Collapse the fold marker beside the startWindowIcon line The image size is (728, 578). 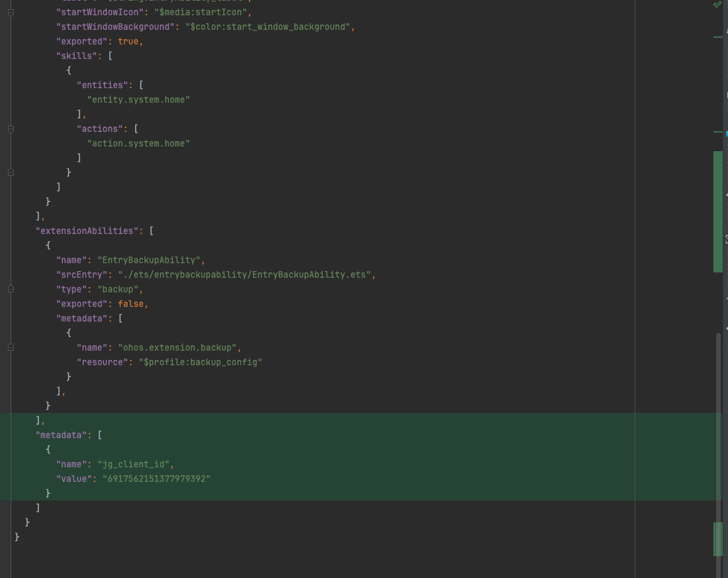click(11, 12)
